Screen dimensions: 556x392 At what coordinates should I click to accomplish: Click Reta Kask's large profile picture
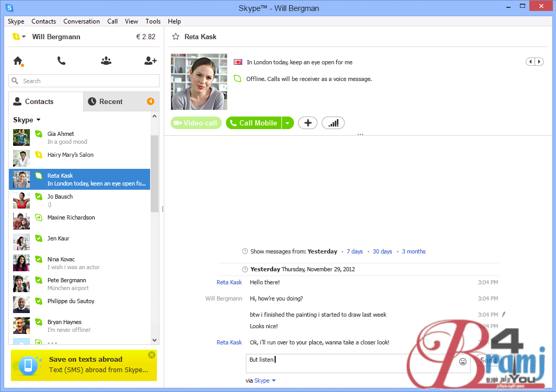click(199, 82)
